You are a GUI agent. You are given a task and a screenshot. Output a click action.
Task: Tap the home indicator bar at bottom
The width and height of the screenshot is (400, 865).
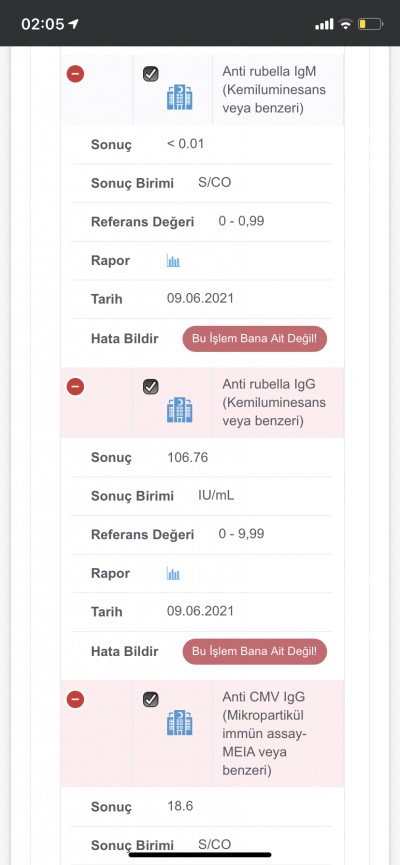click(x=200, y=855)
